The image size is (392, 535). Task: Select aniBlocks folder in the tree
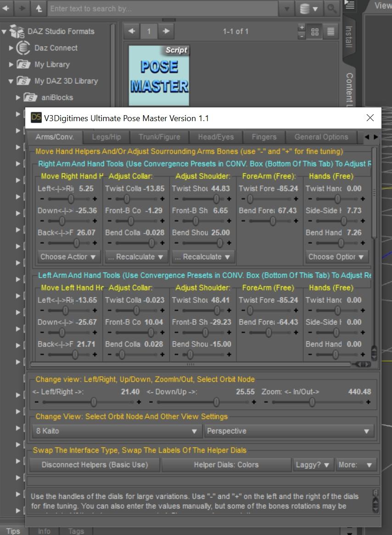(x=57, y=98)
